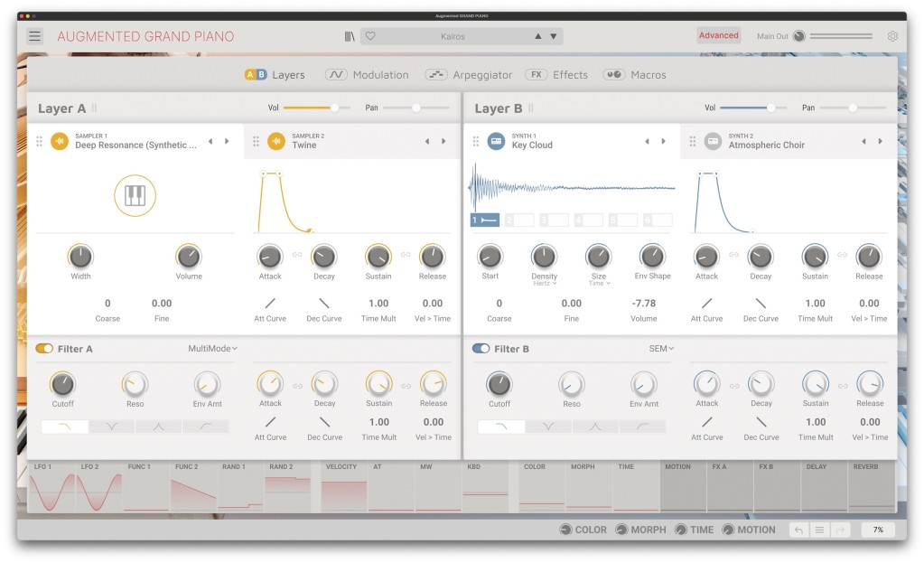Open the Density Hertz unit dropdown
Screen dimensions: 924x563
point(544,284)
